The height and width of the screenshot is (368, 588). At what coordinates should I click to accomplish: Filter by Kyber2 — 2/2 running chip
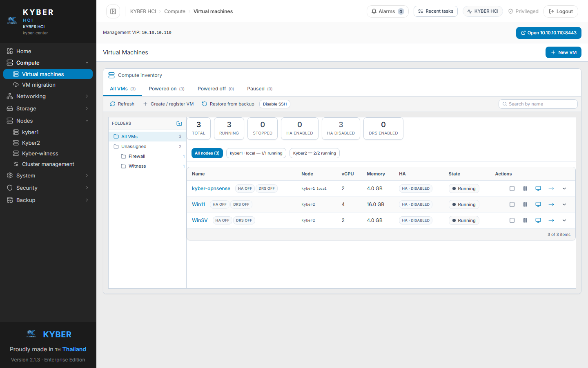314,153
